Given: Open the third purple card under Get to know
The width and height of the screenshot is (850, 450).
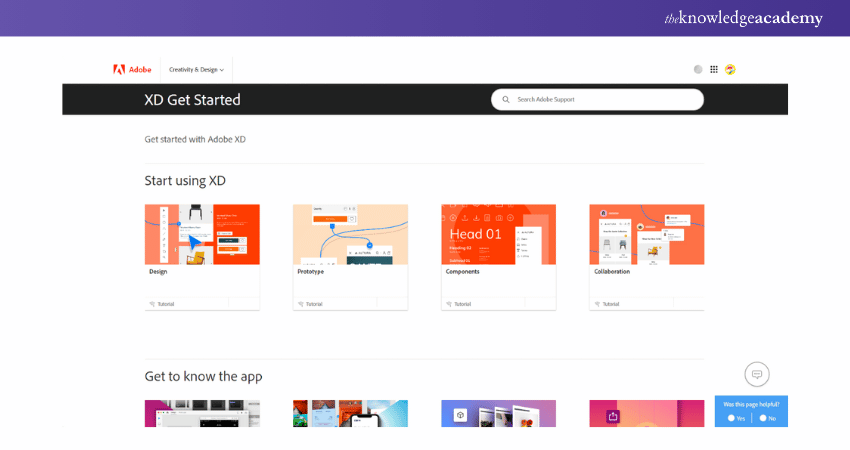Looking at the screenshot, I should pos(498,413).
